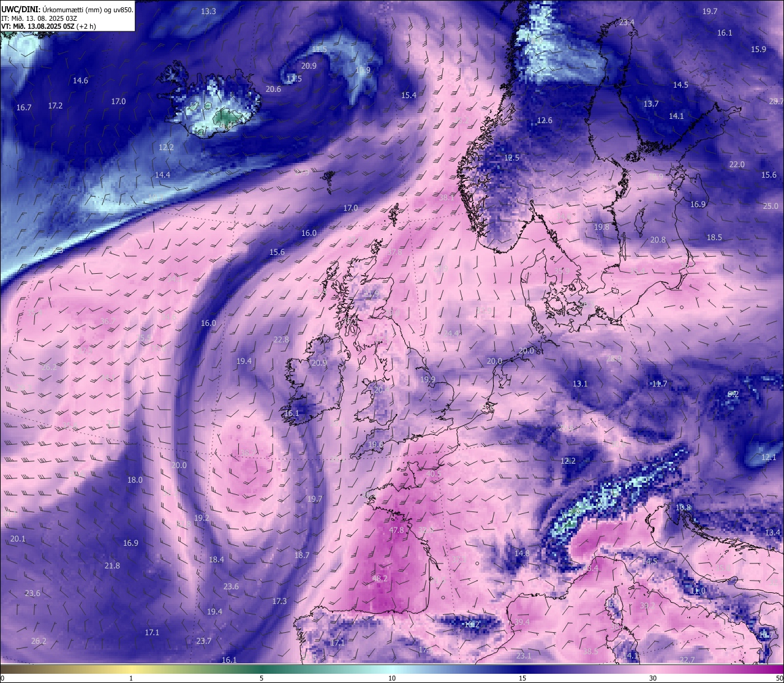Click the 25.0 value at right edge
This screenshot has height=683, width=784.
tap(771, 206)
